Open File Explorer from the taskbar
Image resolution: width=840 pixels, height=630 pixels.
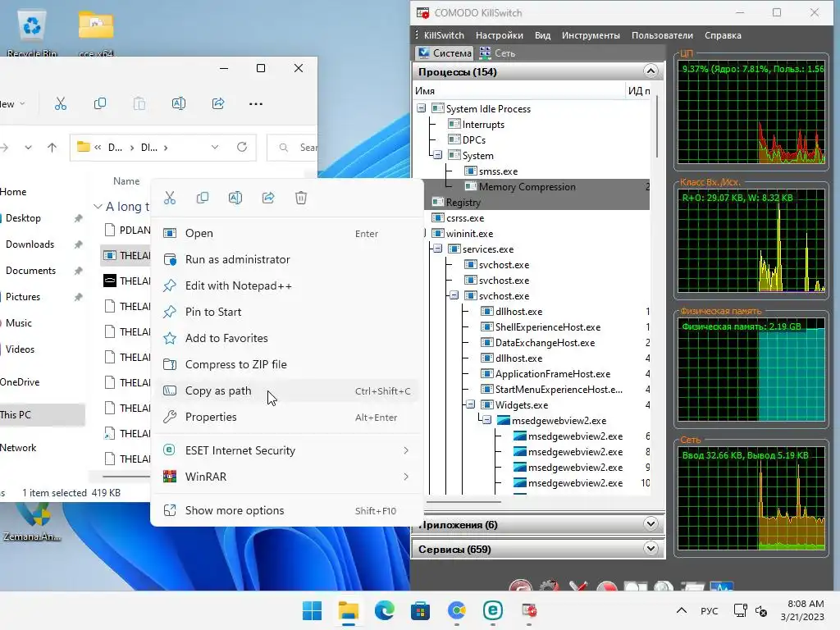pyautogui.click(x=348, y=610)
